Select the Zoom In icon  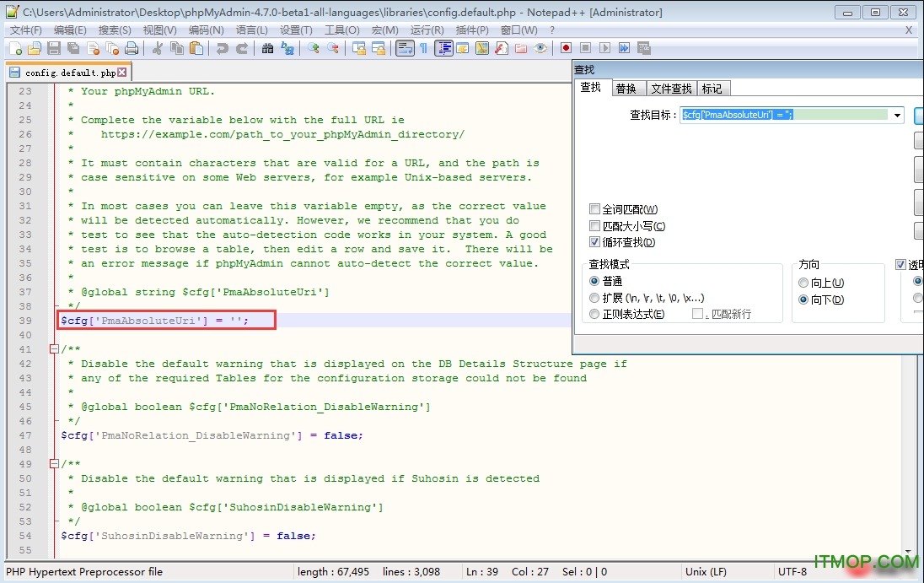(x=313, y=48)
